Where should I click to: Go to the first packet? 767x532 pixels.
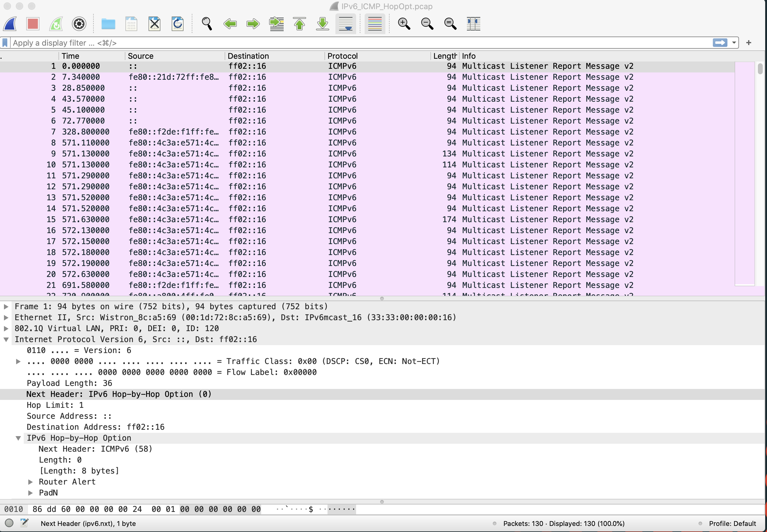299,24
